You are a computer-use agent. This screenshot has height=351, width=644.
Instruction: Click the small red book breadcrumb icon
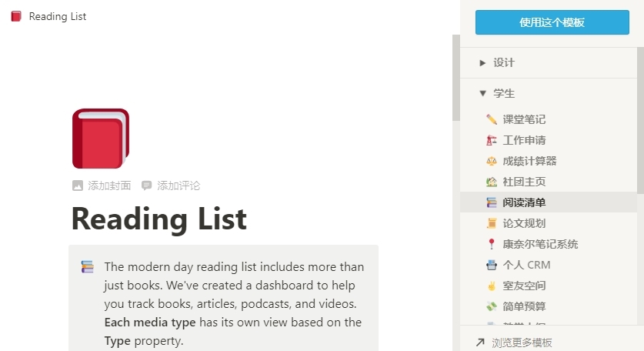tap(16, 16)
